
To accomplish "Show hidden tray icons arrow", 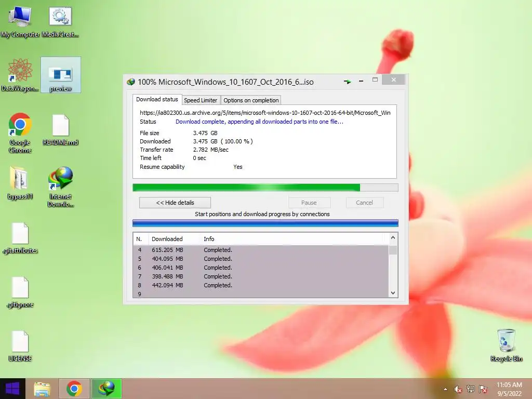I will (445, 389).
